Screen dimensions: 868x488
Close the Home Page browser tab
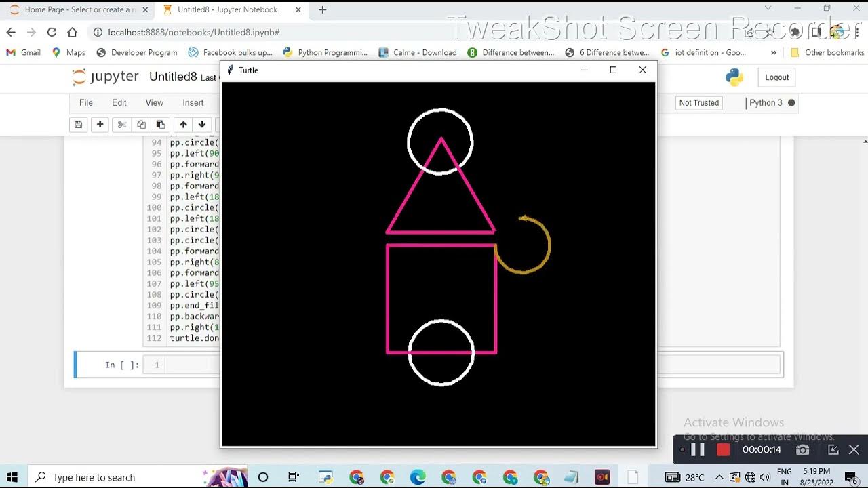click(145, 9)
